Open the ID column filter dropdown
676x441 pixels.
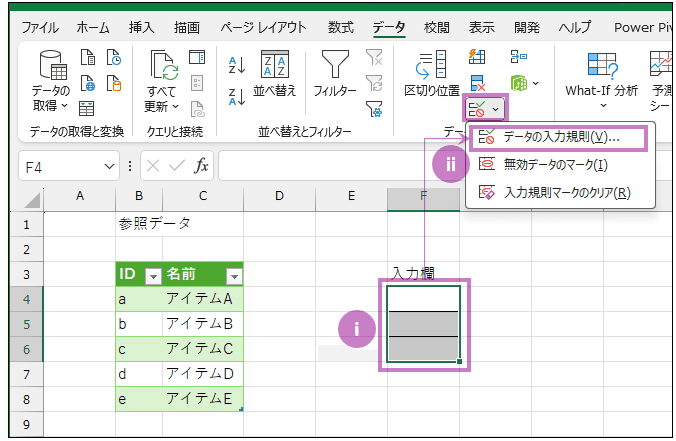click(x=153, y=276)
